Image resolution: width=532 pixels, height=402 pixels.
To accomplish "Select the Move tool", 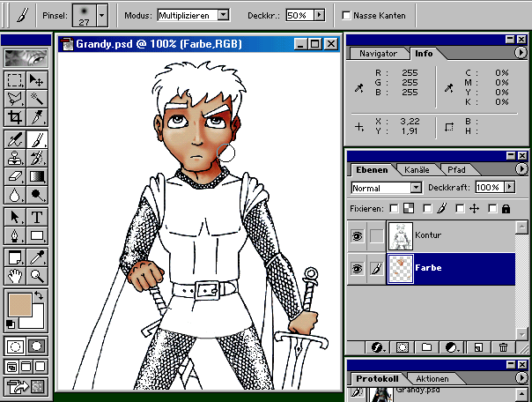I will click(37, 80).
